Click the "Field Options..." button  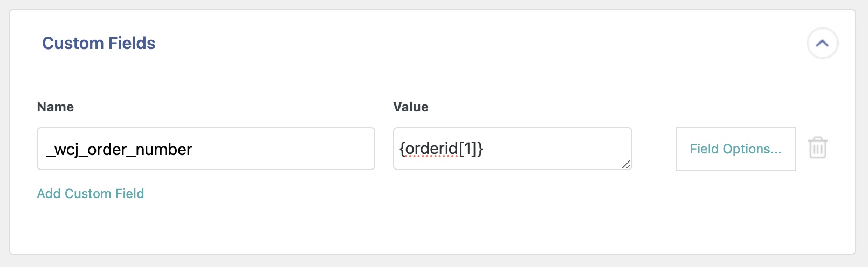(x=735, y=149)
